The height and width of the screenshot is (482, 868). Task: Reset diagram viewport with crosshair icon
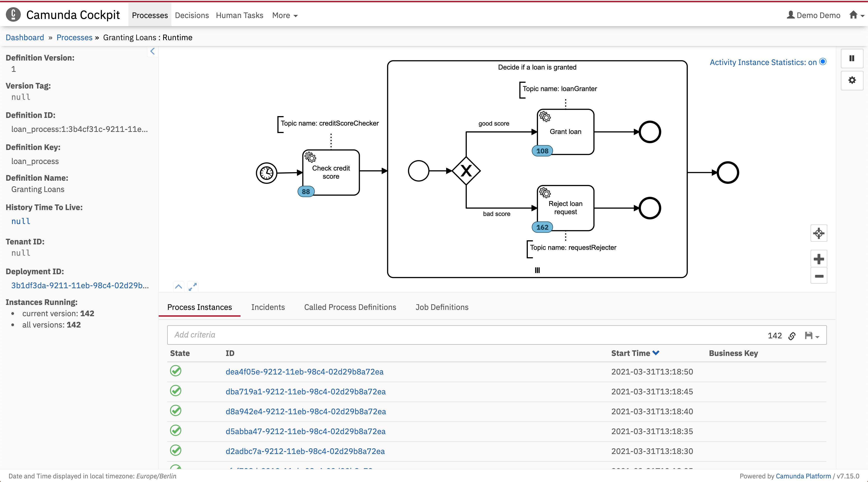pyautogui.click(x=819, y=233)
